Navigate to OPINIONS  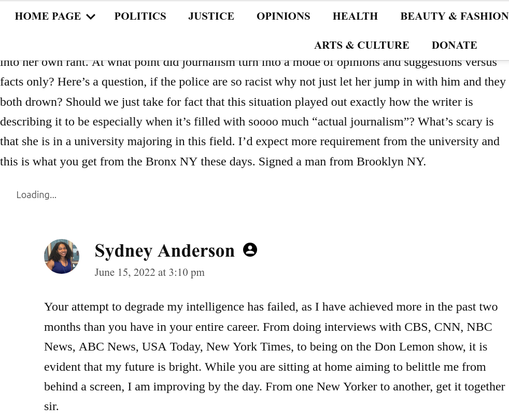pos(284,16)
